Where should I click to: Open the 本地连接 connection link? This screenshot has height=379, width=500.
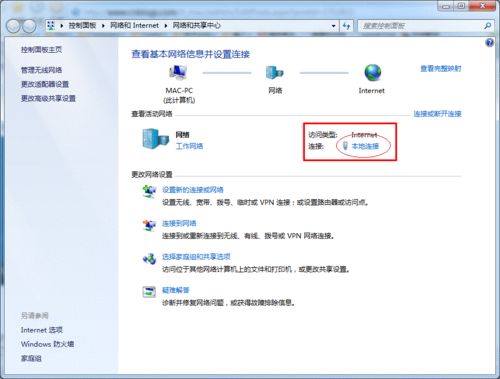365,146
